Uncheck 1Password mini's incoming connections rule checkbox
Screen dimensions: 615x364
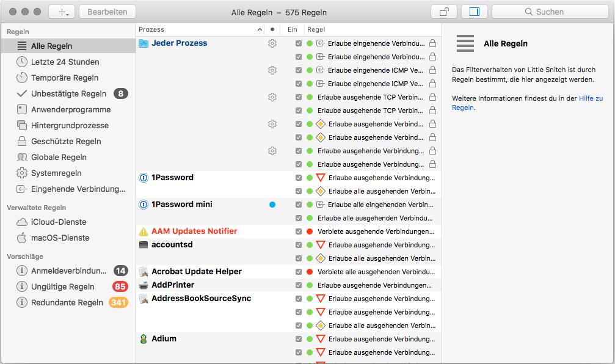pos(299,205)
